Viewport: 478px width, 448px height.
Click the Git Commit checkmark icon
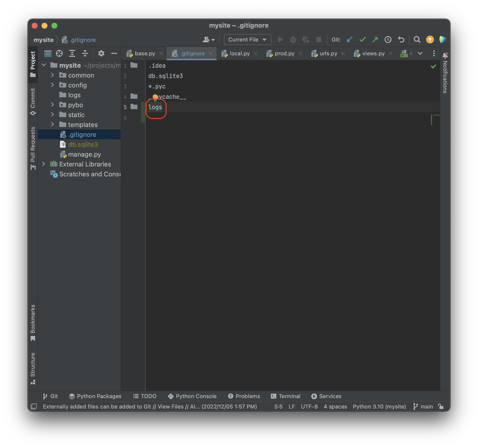(x=362, y=40)
